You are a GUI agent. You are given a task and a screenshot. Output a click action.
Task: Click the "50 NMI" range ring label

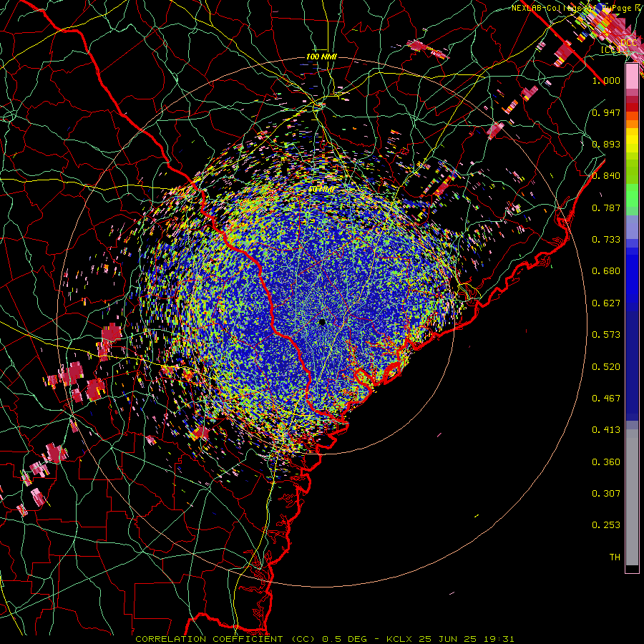tap(321, 190)
